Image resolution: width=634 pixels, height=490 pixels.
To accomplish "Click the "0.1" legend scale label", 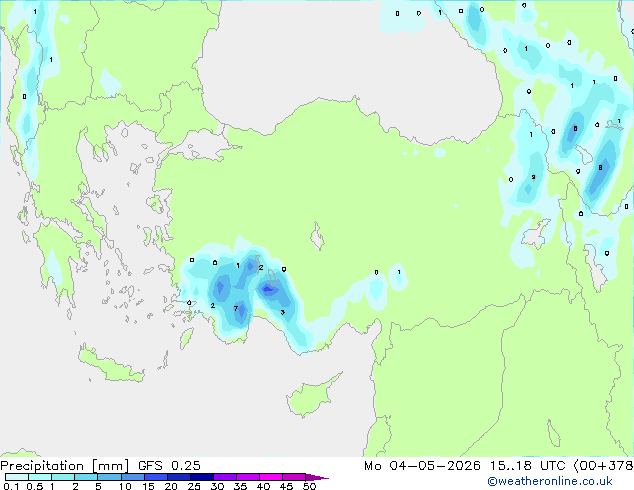I will [x=11, y=486].
